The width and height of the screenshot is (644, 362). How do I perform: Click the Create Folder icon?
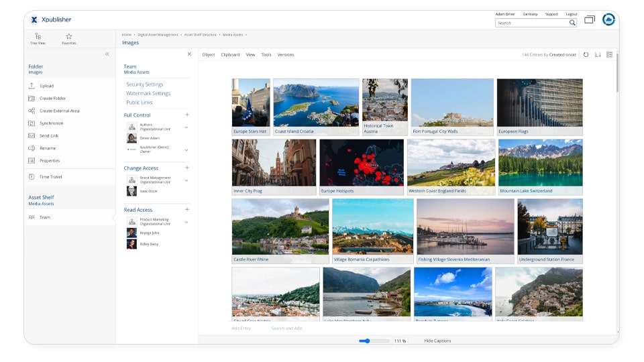[x=32, y=98]
